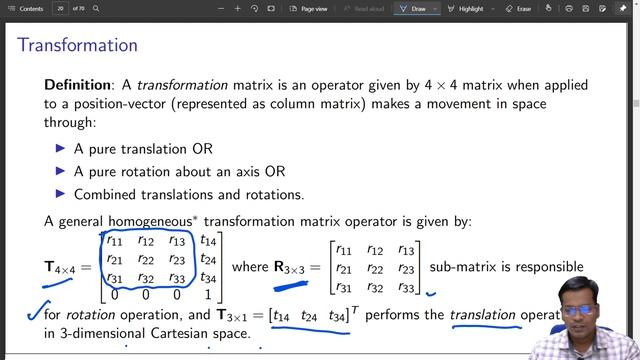Zoom out with the minus icon
Screen dimensions: 640x360
221,9
